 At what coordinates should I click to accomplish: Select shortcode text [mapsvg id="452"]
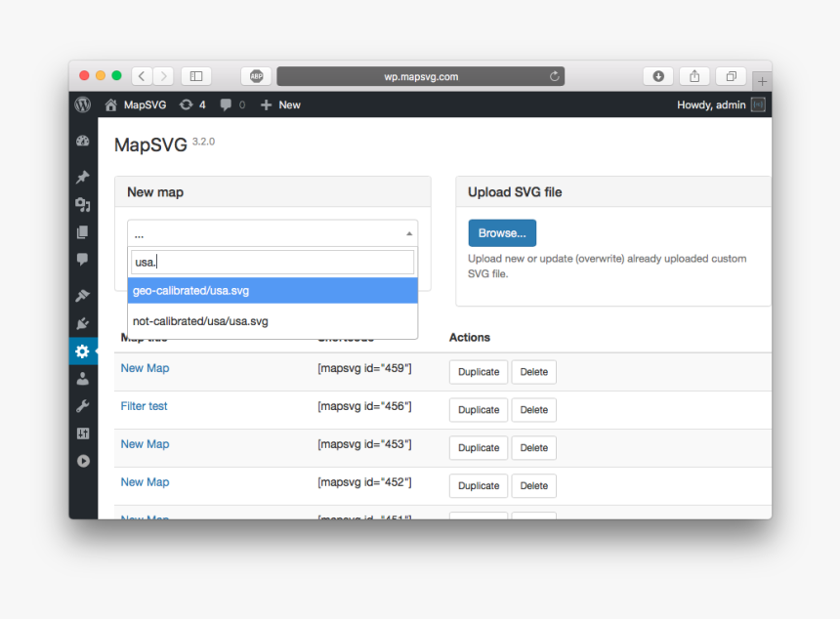click(x=364, y=482)
